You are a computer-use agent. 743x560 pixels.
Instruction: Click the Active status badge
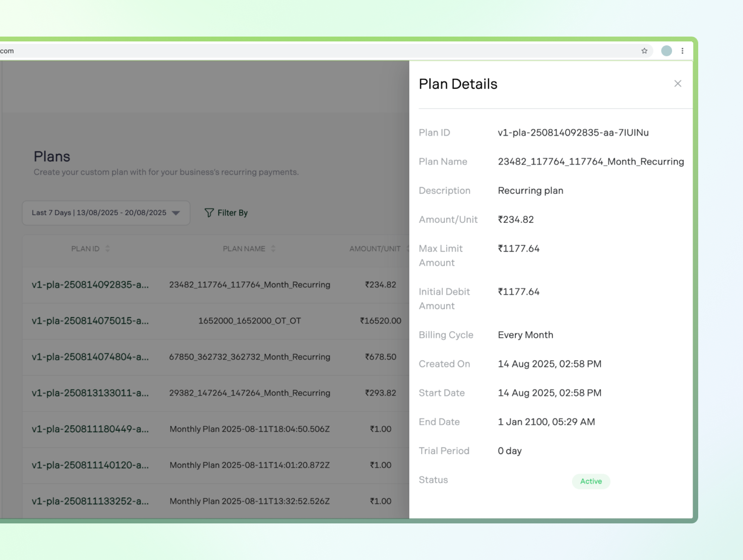pos(591,481)
